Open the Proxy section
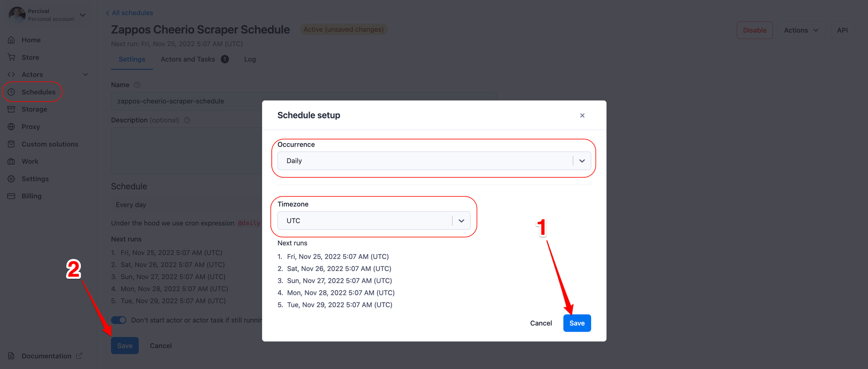The width and height of the screenshot is (868, 369). [30, 126]
